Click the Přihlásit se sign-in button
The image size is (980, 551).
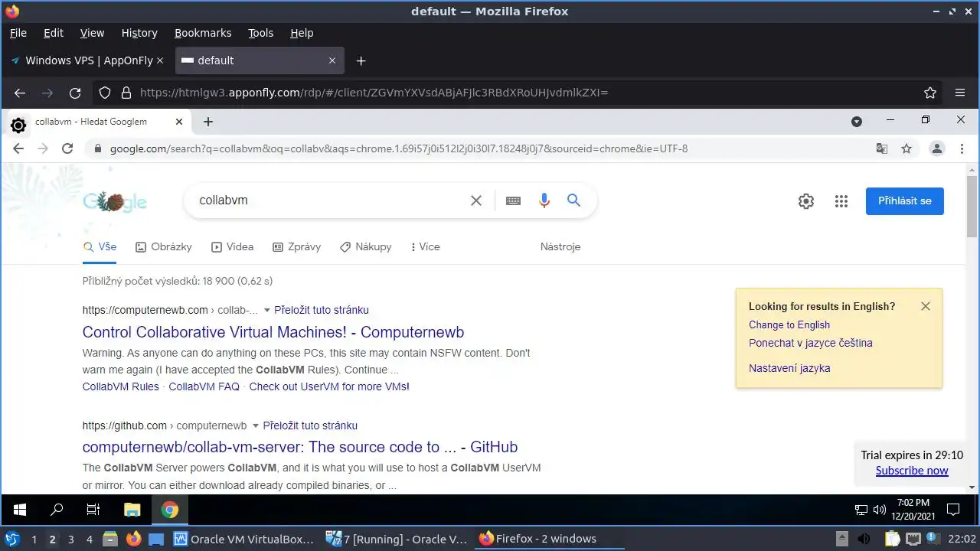click(905, 201)
